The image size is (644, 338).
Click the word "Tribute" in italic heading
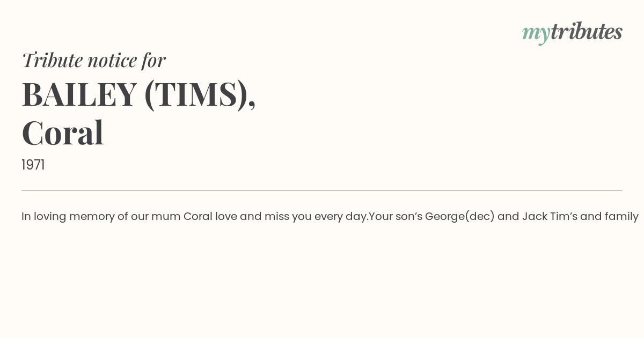click(52, 60)
